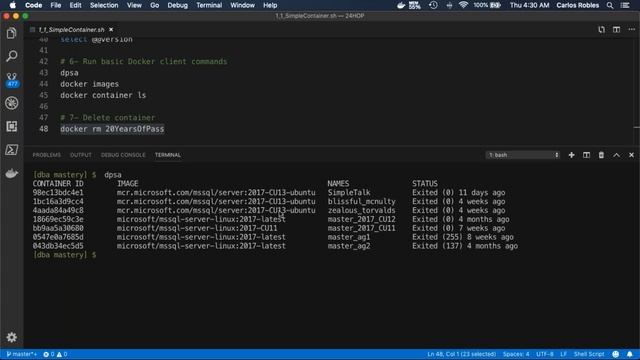Click 'zealous_torvalds' container name
This screenshot has height=360, width=640.
pyautogui.click(x=362, y=211)
